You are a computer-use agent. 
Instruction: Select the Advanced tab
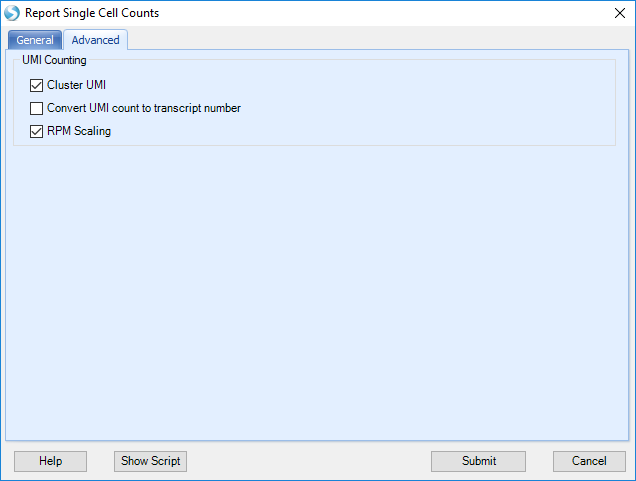point(96,40)
